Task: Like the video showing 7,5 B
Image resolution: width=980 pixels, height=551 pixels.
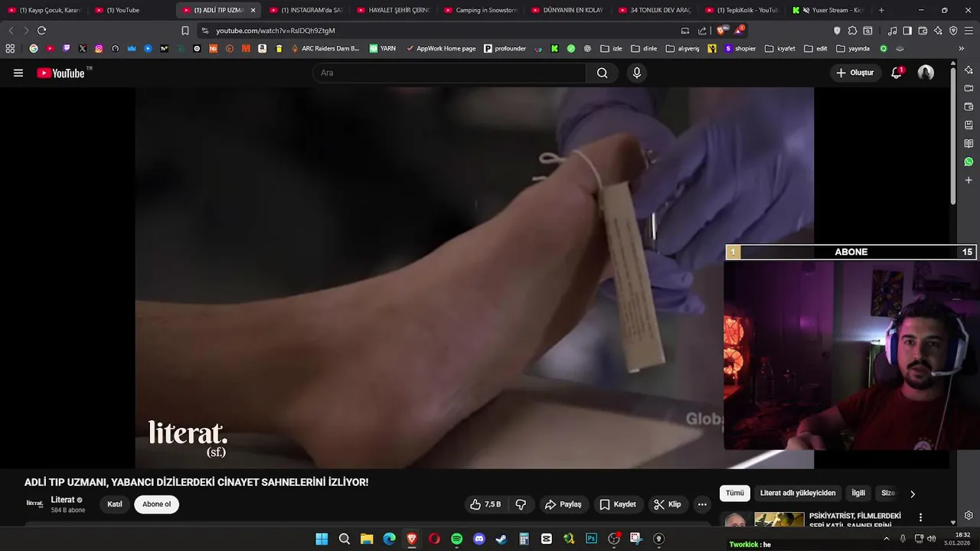Action: click(485, 504)
